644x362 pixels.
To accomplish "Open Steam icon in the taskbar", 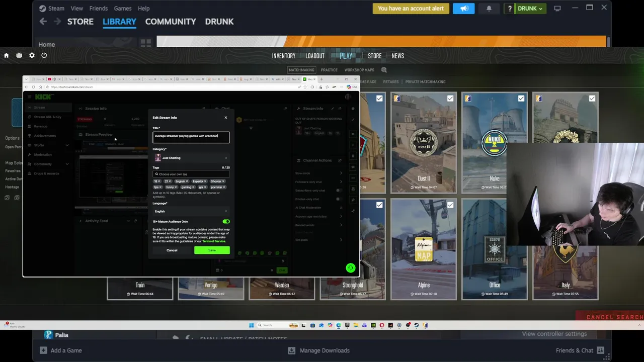I will pos(417,325).
